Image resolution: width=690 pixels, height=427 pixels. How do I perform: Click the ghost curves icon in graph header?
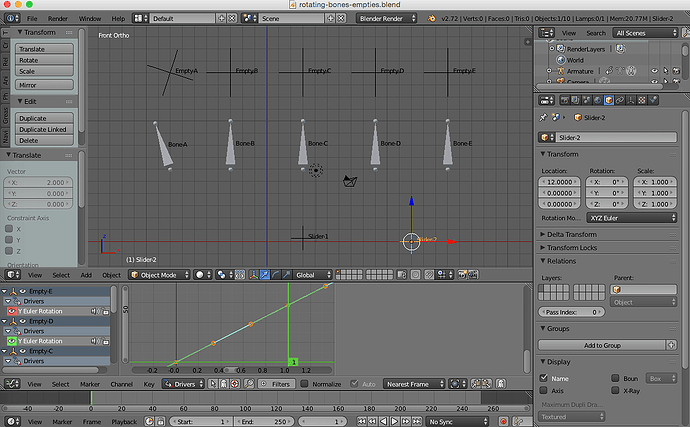tap(501, 384)
